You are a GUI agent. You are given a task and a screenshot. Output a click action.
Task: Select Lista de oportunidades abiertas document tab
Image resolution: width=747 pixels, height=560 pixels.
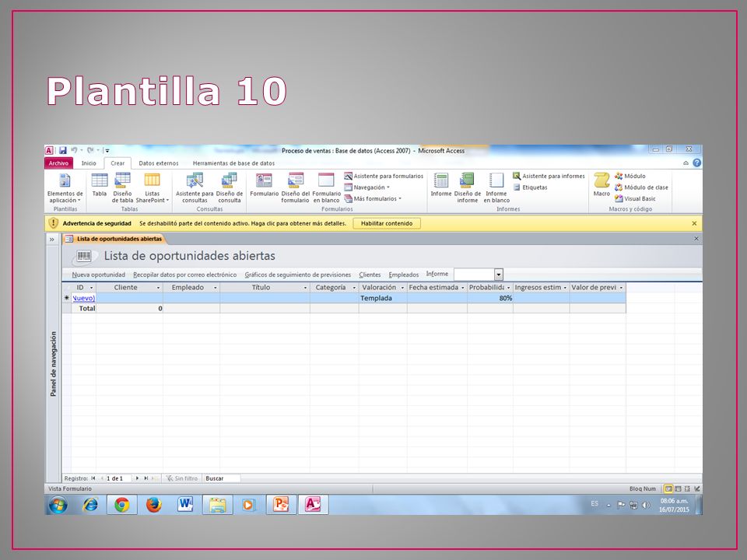pyautogui.click(x=115, y=239)
